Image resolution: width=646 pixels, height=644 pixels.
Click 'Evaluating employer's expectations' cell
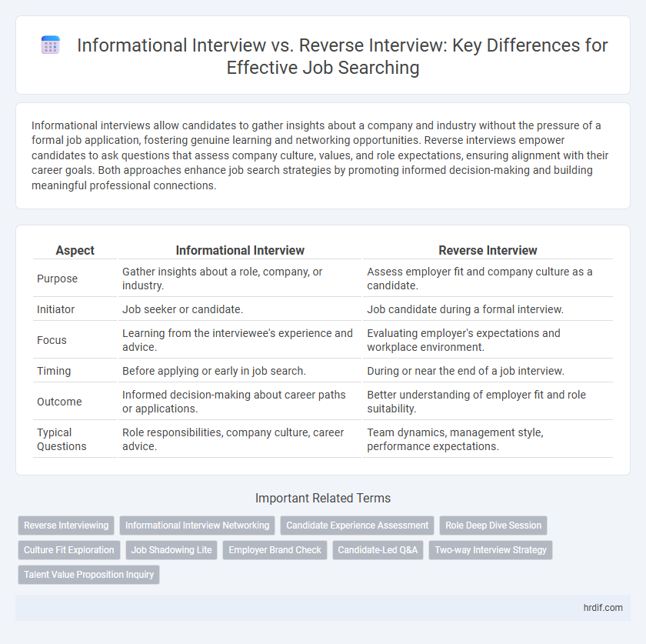[488, 340]
